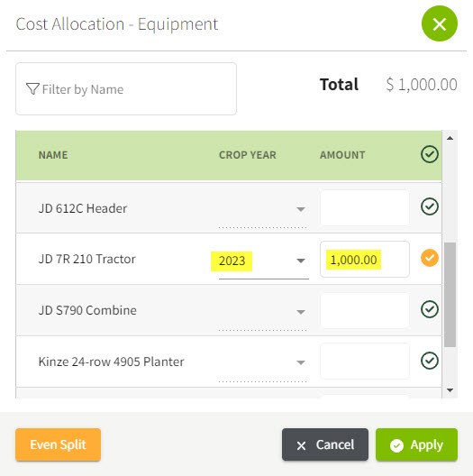This screenshot has height=476, width=473.
Task: Select the JD 7R 210 Tractor row name
Action: 86,260
